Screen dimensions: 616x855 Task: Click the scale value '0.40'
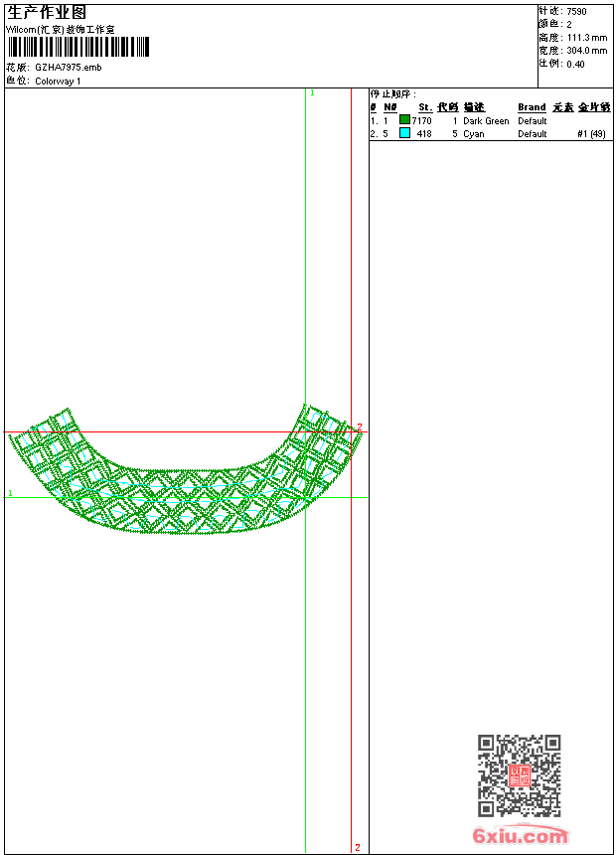point(575,65)
